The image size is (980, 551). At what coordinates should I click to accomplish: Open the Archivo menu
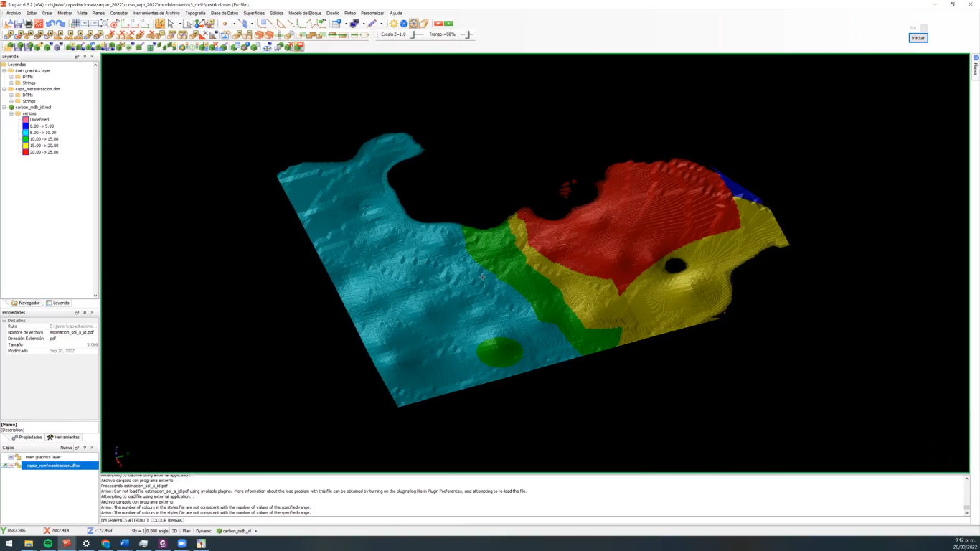click(x=14, y=13)
